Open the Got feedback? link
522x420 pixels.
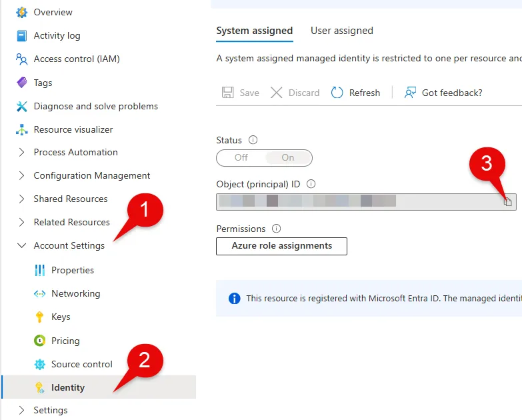pos(443,93)
